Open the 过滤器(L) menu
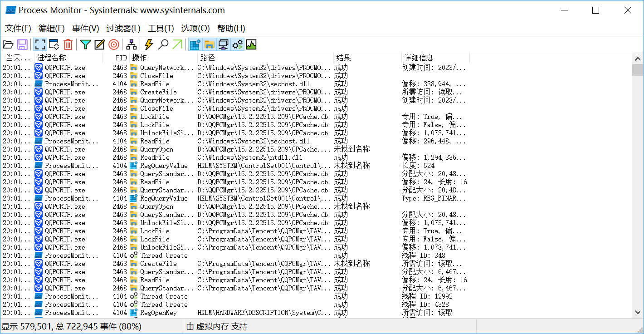This screenshot has height=334, width=644. [123, 28]
